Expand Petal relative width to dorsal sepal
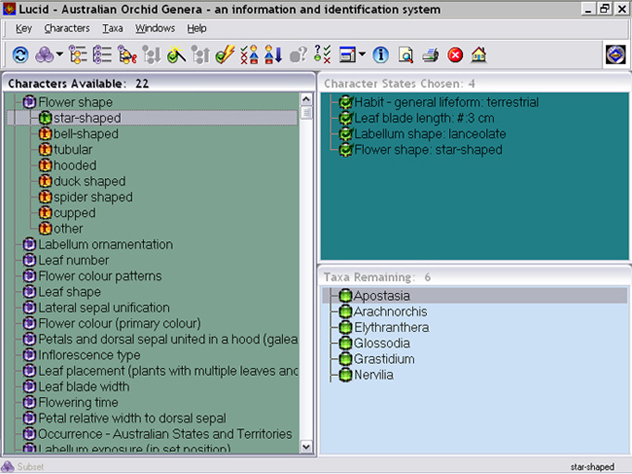Screen dimensions: 632x474 click(29, 418)
